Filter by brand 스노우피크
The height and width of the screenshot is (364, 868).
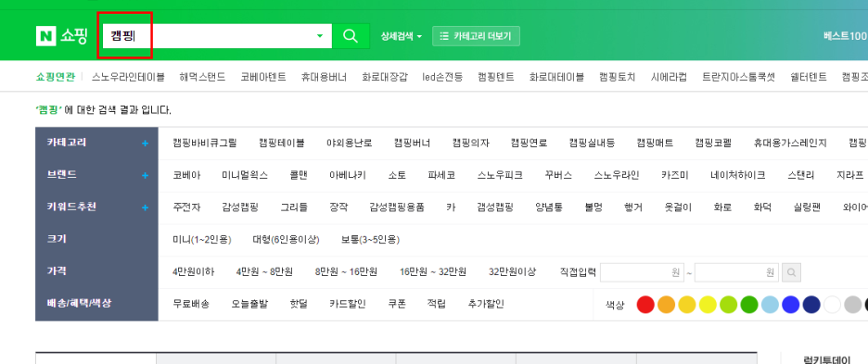click(500, 175)
